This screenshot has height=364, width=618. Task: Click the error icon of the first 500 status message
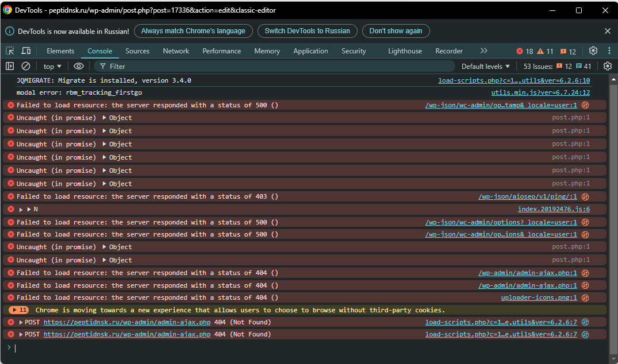click(x=11, y=105)
